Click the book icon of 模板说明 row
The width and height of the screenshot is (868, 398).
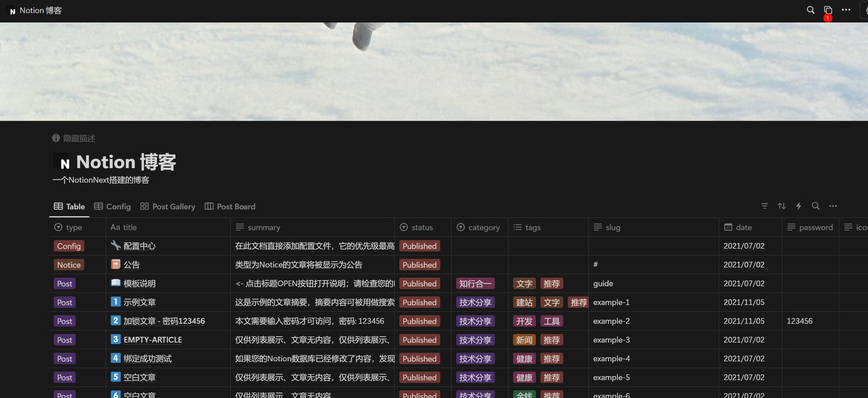coord(116,283)
